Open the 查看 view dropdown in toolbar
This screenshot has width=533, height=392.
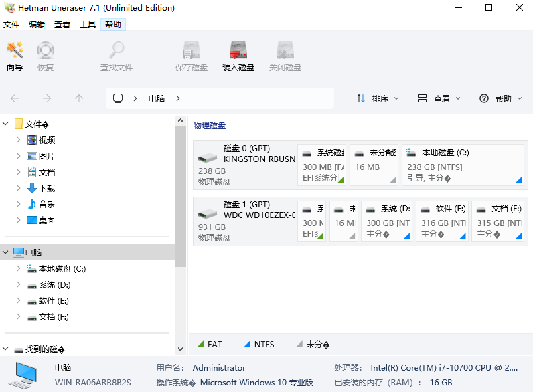click(x=439, y=98)
